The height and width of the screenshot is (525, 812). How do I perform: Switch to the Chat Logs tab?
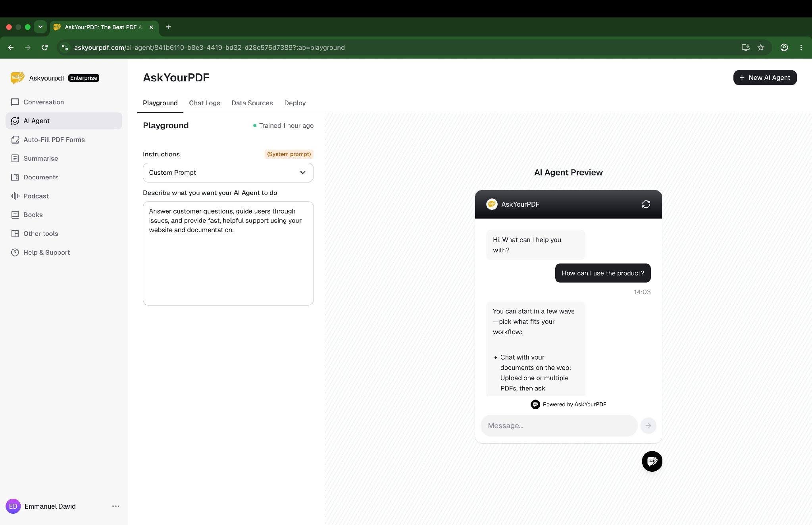click(204, 103)
